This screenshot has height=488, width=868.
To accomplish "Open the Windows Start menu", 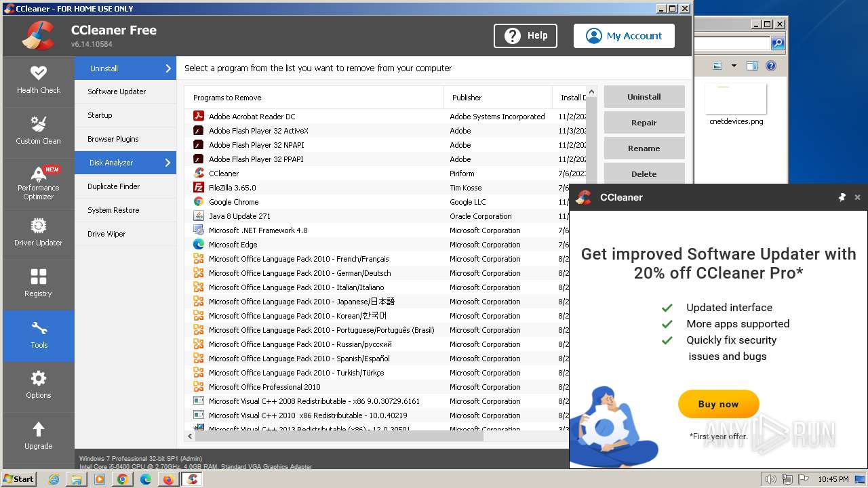I will click(x=20, y=479).
